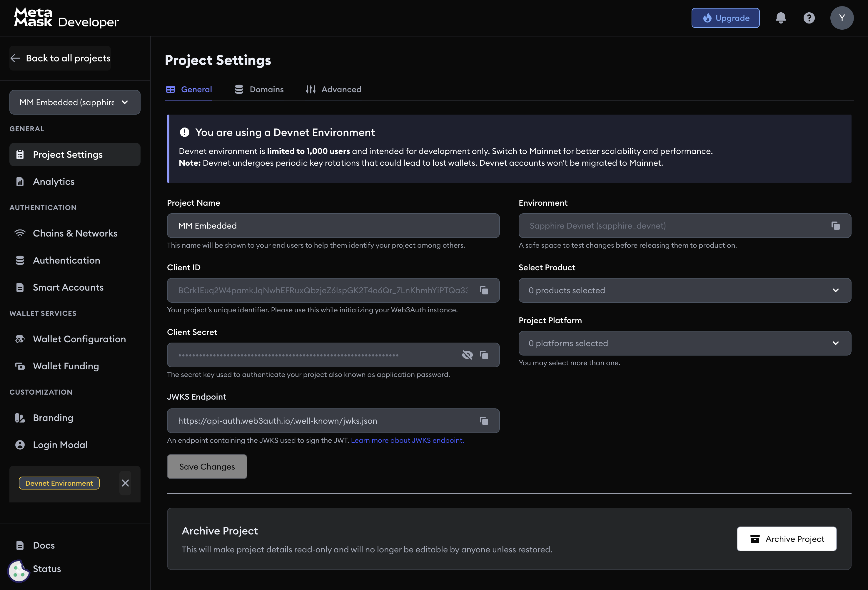Open Status link in the sidebar
Screen dimensions: 868x590
47,569
